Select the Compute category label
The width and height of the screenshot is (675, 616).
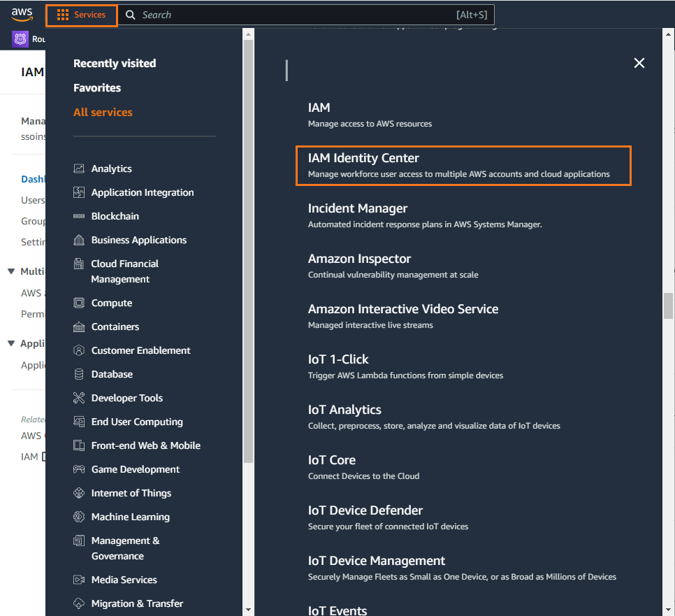pos(112,303)
